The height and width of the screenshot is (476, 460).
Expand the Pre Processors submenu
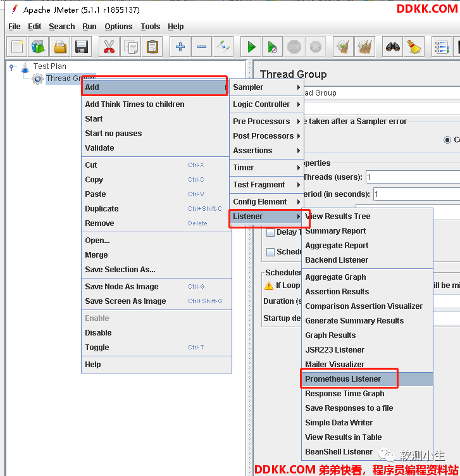[266, 121]
